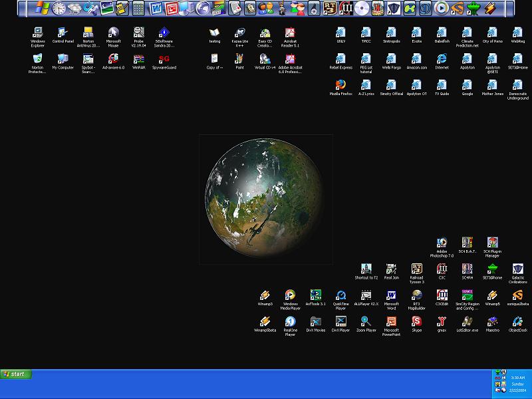Open the Windows Media Player shortcut

[291, 296]
